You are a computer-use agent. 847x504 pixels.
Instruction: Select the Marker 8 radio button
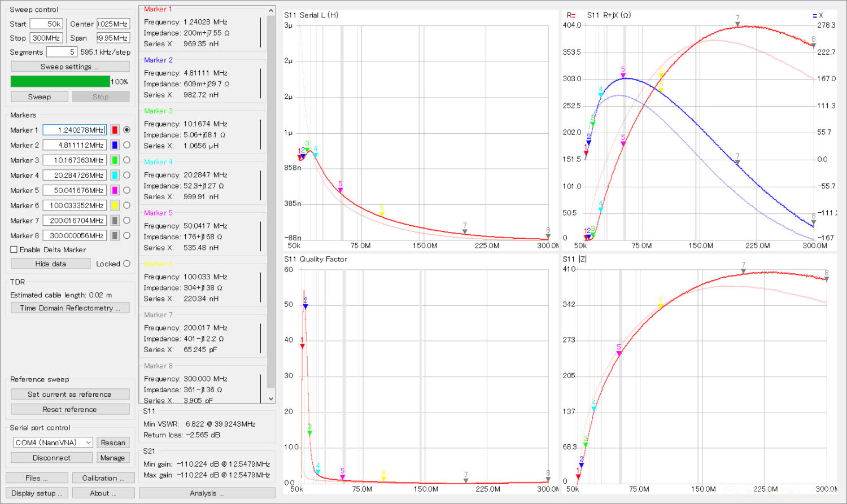point(126,235)
